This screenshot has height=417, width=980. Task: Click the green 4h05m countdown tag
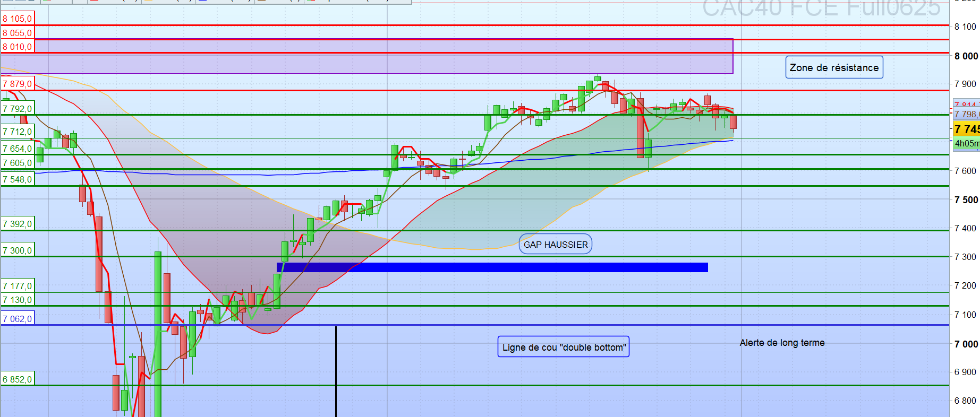(966, 143)
